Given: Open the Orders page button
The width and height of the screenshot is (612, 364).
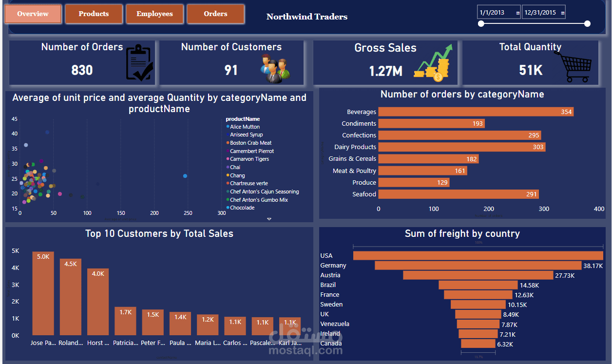Looking at the screenshot, I should (215, 14).
